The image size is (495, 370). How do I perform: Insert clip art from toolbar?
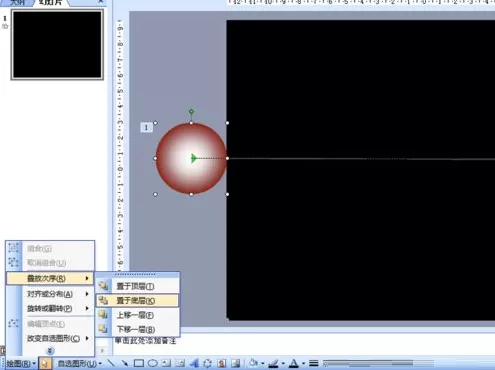pyautogui.click(x=222, y=363)
